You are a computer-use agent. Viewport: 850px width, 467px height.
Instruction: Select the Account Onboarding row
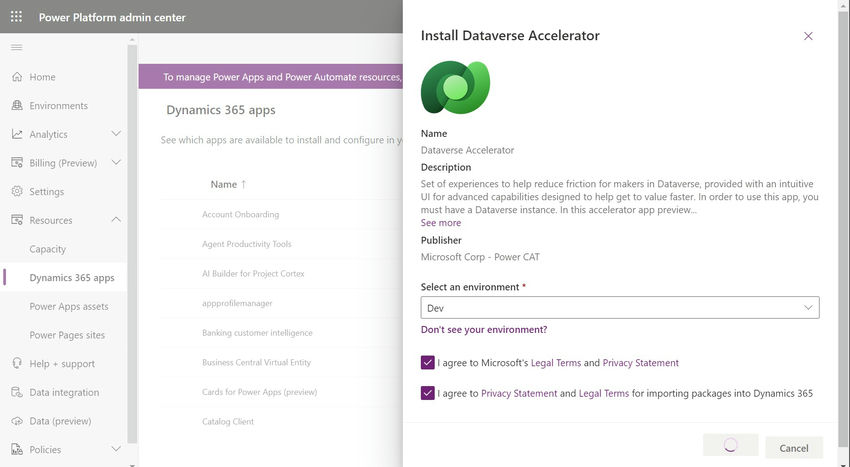pyautogui.click(x=282, y=214)
